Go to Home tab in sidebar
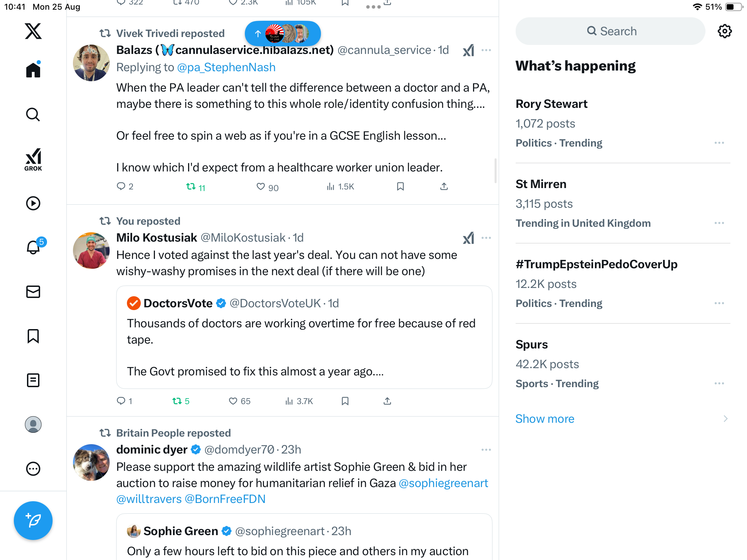This screenshot has height=560, width=747. click(x=33, y=70)
